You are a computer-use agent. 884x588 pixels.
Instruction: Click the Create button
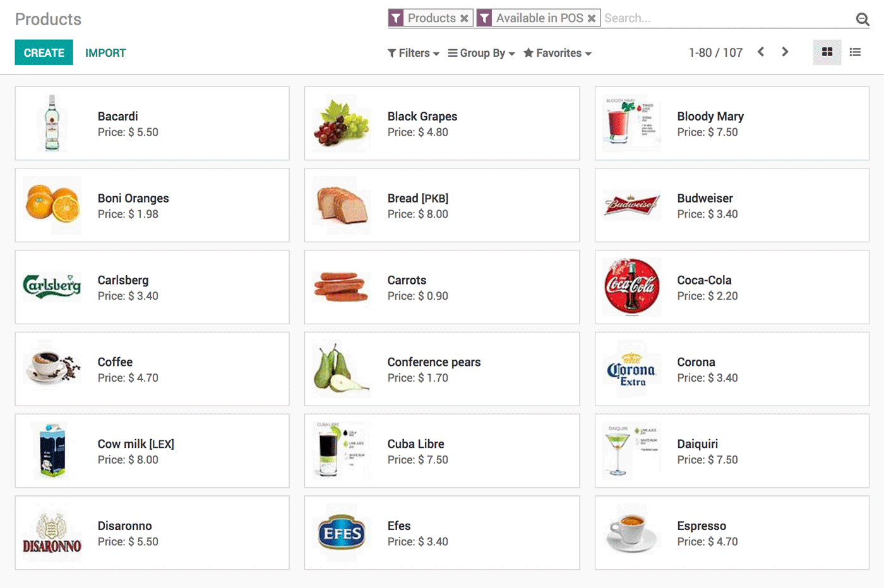44,52
